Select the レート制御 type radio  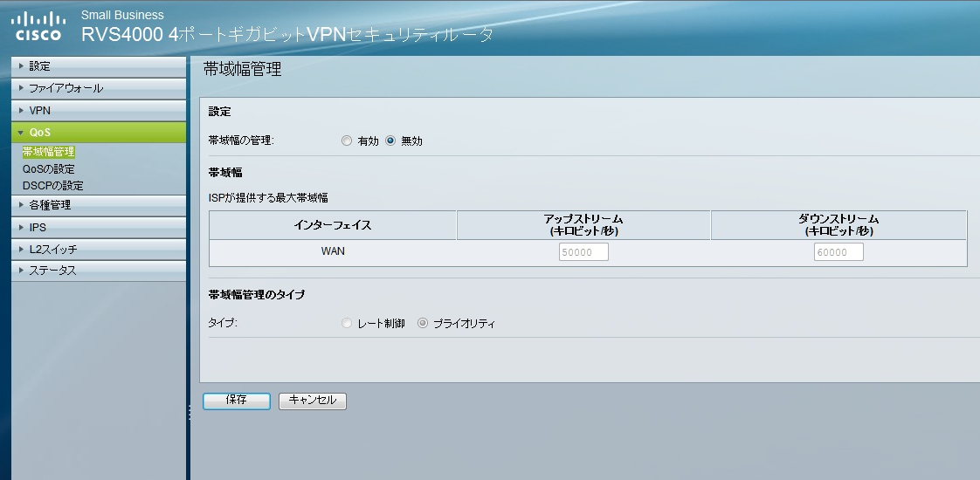pyautogui.click(x=347, y=323)
